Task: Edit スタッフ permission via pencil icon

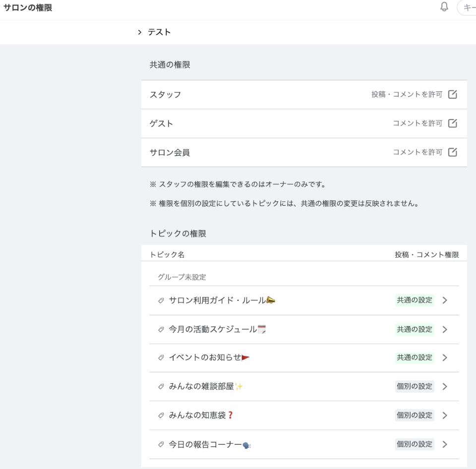Action: [x=453, y=94]
